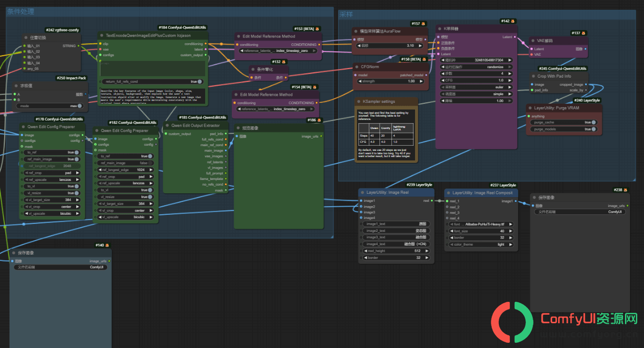Open the 调度器 simple dropdown
The width and height of the screenshot is (644, 348).
[x=477, y=94]
